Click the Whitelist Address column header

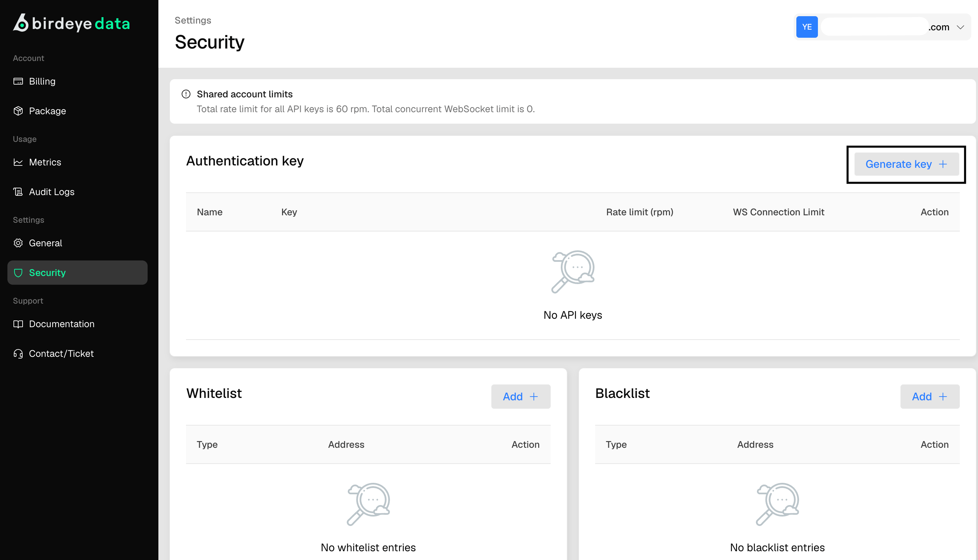tap(346, 444)
